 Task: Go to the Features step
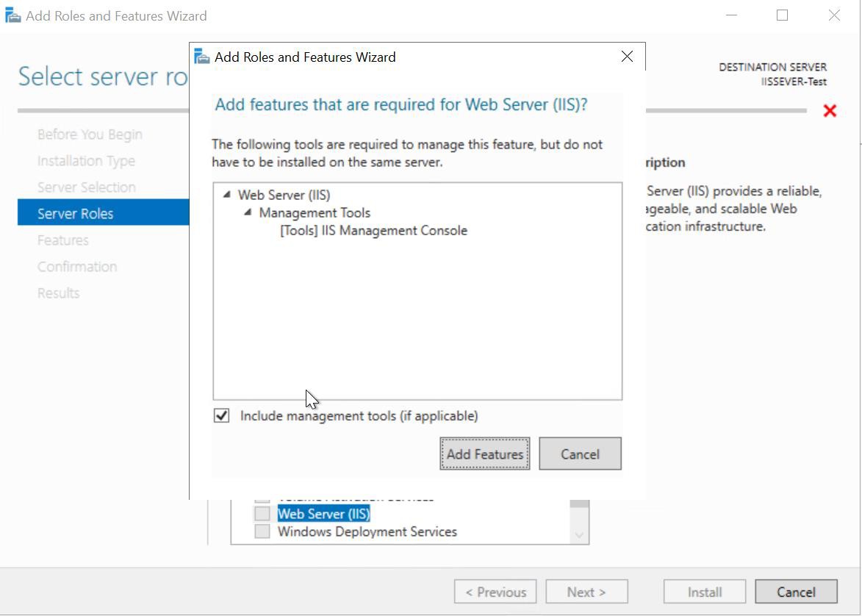click(62, 240)
